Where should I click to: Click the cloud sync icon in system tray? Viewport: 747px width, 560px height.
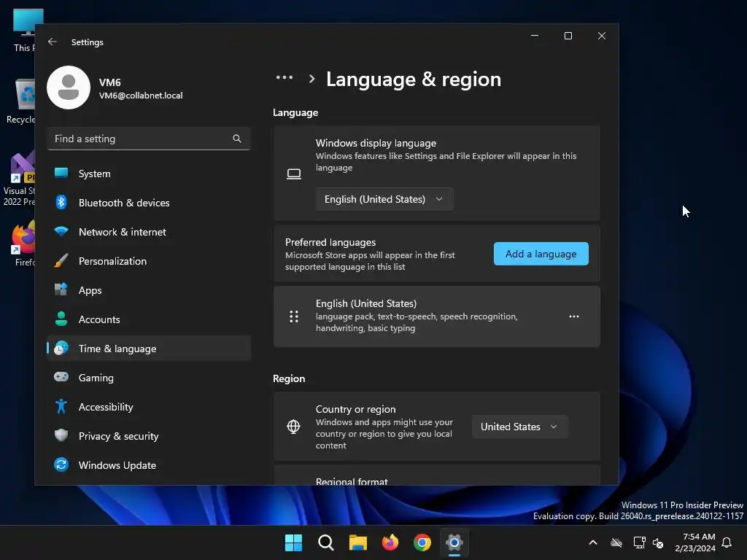click(616, 542)
